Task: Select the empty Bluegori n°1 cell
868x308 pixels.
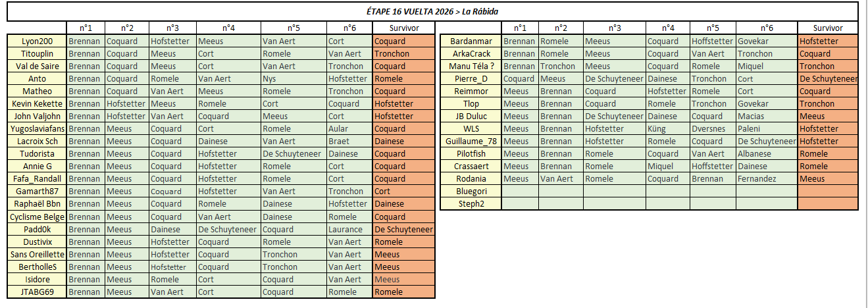Action: point(520,192)
